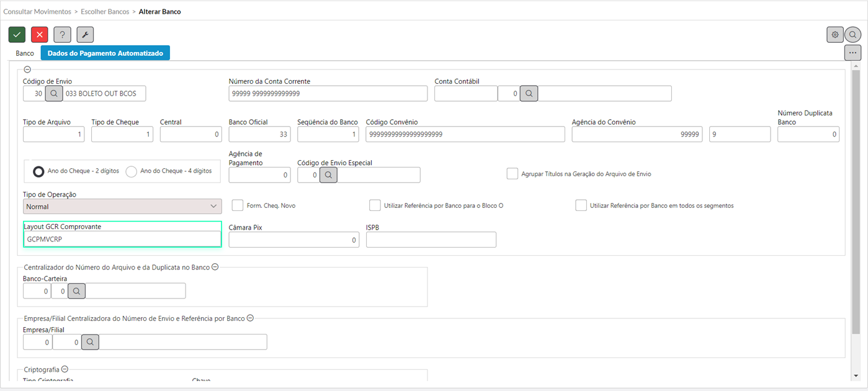Screen dimensions: 868x391
Task: Go to Consultar Movimentos breadcrumb
Action: point(36,12)
